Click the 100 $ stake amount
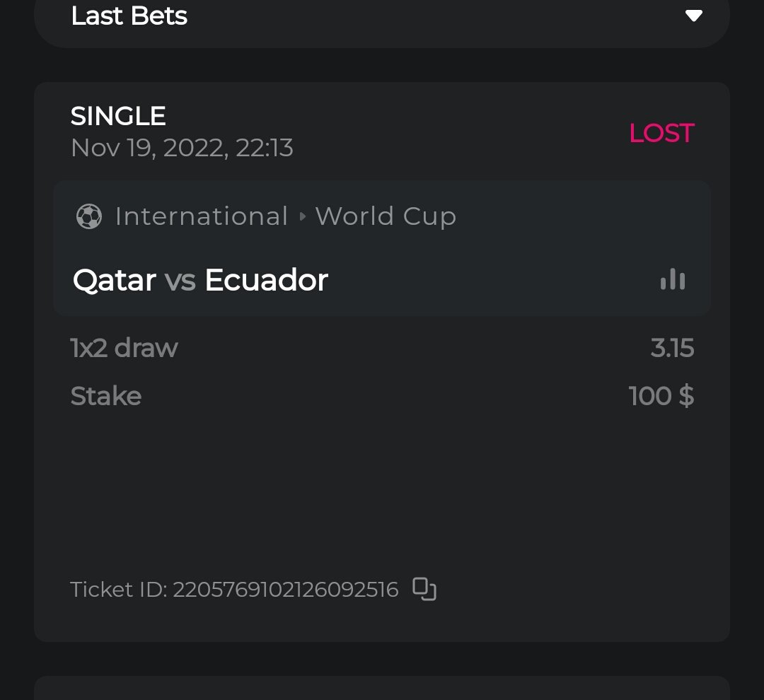The width and height of the screenshot is (764, 700). [661, 396]
